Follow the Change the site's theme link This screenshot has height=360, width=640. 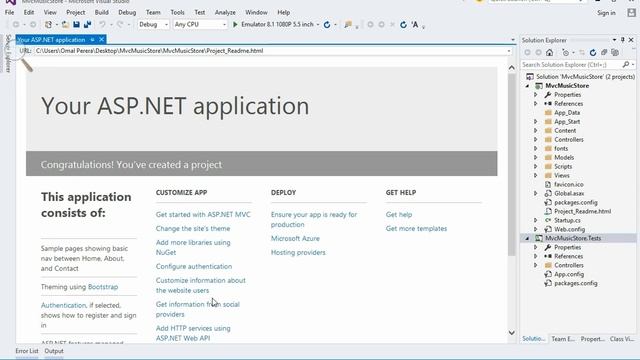[193, 229]
